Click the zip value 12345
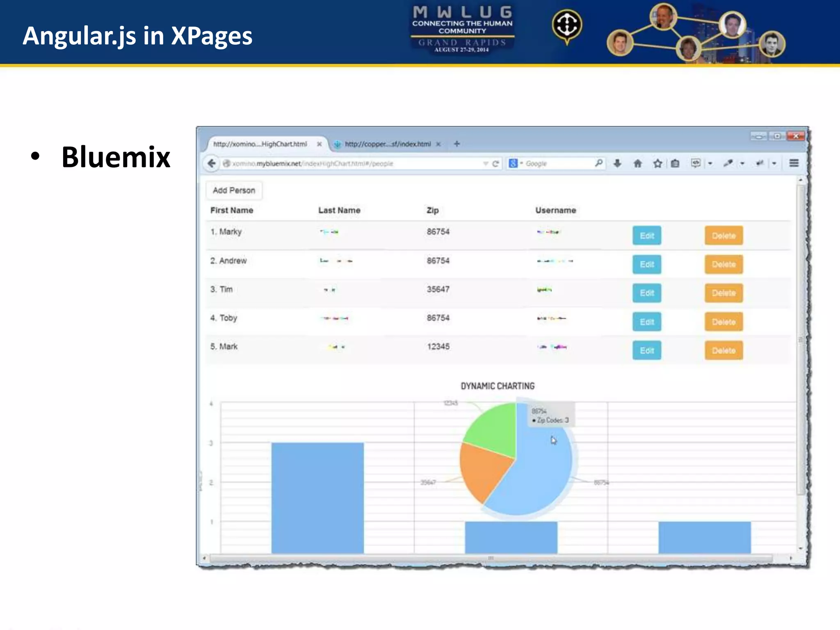 coord(438,347)
